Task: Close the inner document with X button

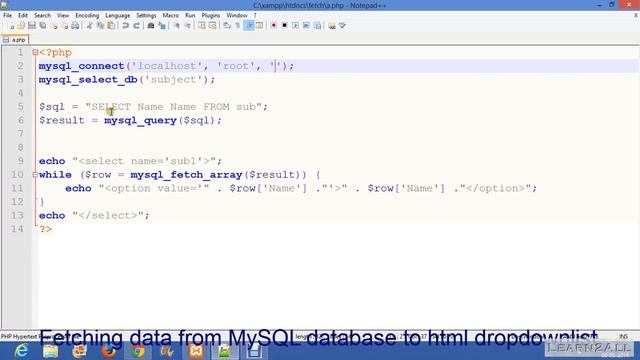Action: tap(636, 15)
